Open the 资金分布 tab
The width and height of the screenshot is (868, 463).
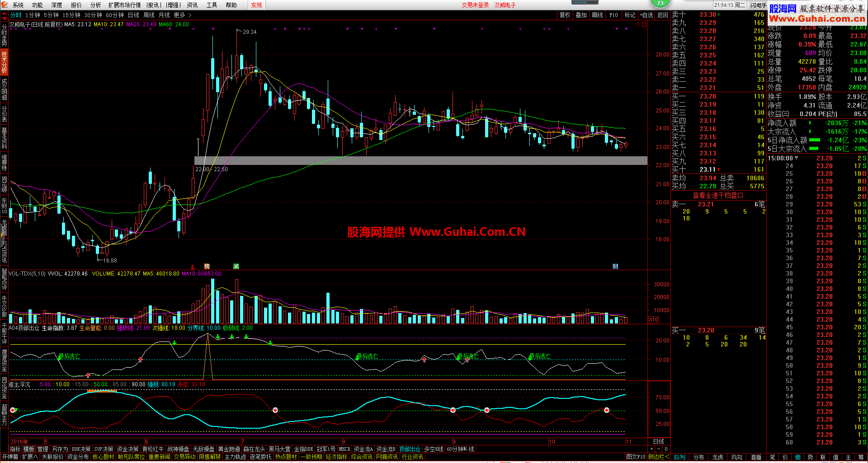point(78,457)
